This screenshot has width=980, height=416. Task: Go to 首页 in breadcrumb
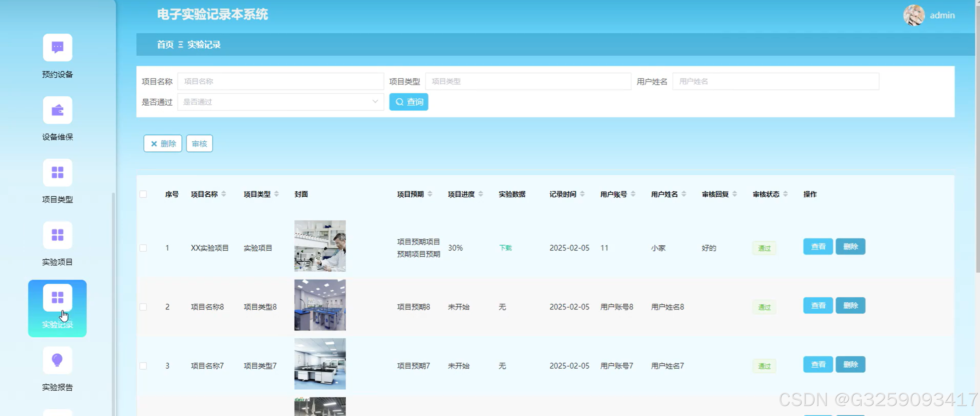[165, 45]
